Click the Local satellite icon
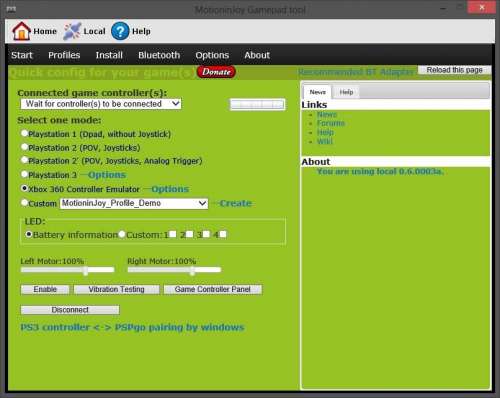This screenshot has width=500, height=398. click(72, 31)
